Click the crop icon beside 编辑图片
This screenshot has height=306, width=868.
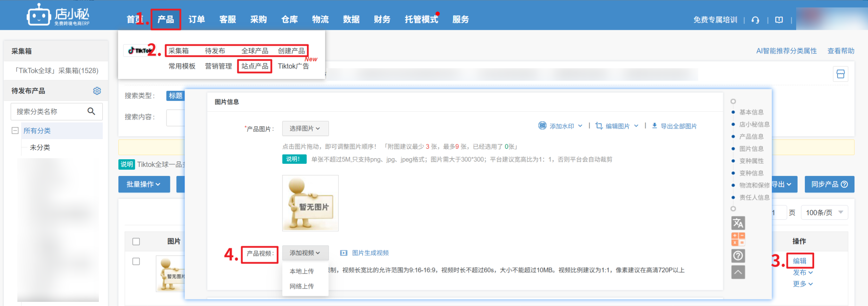599,126
